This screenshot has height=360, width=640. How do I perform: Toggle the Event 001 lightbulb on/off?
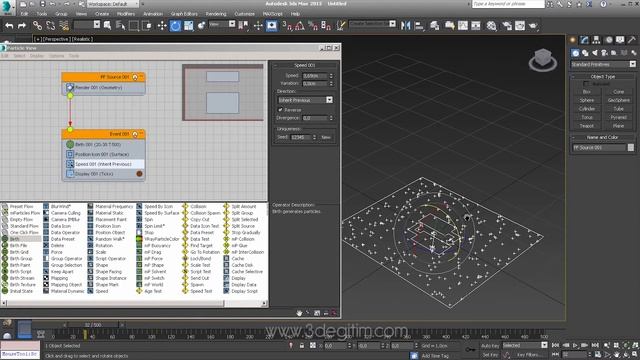(135, 134)
